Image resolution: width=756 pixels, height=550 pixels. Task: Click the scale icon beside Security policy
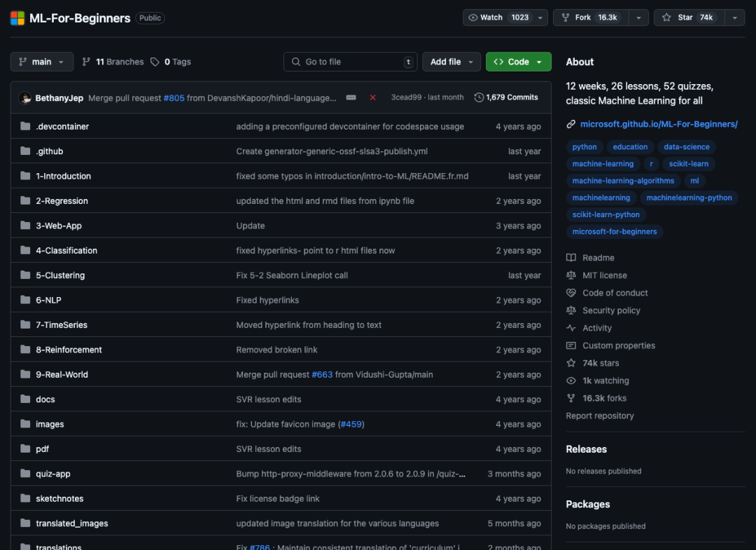tap(571, 310)
